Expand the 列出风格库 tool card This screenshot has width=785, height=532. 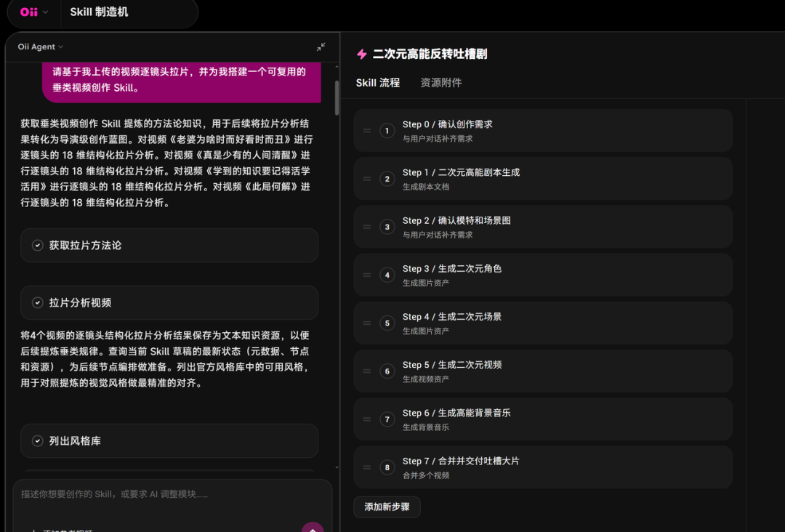pyautogui.click(x=169, y=441)
